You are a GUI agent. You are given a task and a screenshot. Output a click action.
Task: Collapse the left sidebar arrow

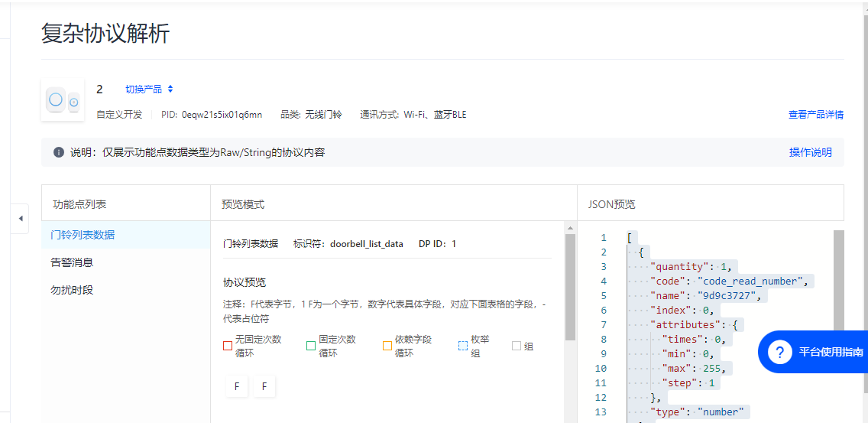21,219
